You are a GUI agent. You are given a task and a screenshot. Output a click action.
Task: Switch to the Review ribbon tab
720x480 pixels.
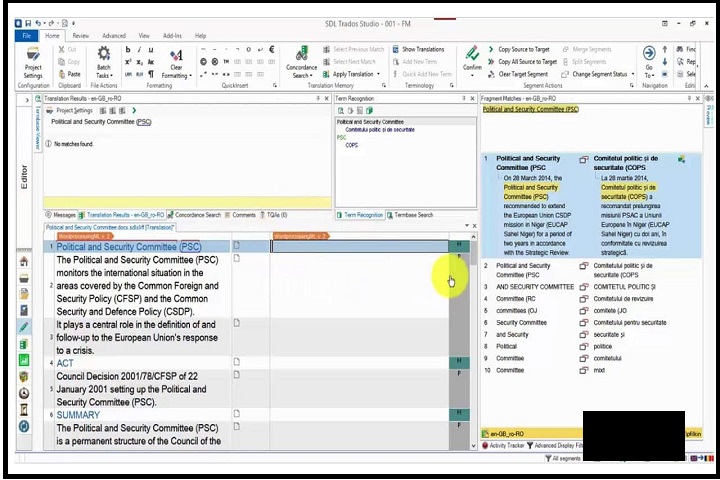click(80, 35)
